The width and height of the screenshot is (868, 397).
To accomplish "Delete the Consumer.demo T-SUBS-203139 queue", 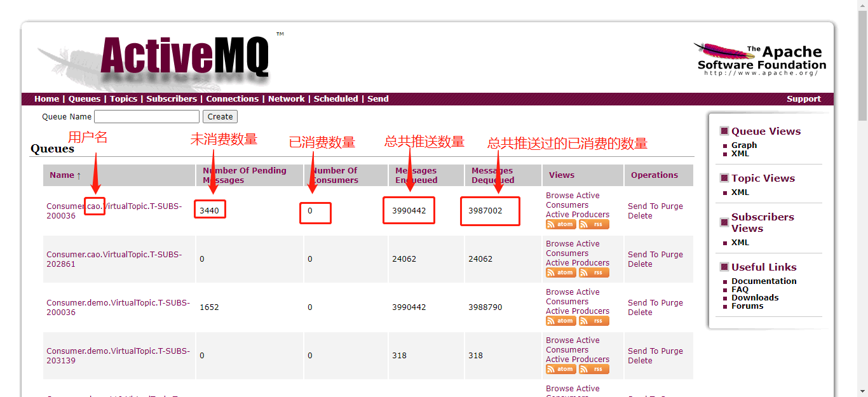I will pyautogui.click(x=640, y=361).
